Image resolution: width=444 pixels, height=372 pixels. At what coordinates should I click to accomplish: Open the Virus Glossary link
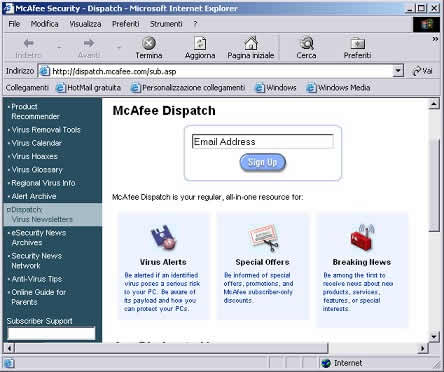click(37, 170)
